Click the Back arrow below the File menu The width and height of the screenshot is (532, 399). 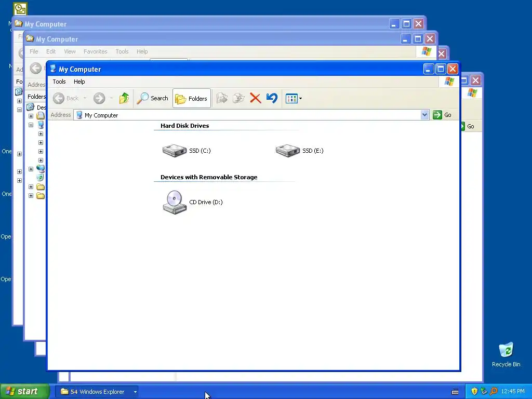click(36, 68)
